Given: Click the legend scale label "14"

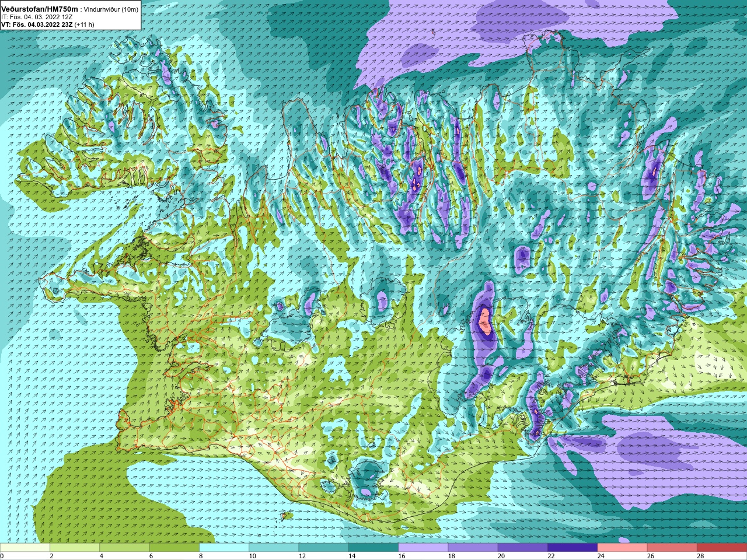Looking at the screenshot, I should [352, 556].
